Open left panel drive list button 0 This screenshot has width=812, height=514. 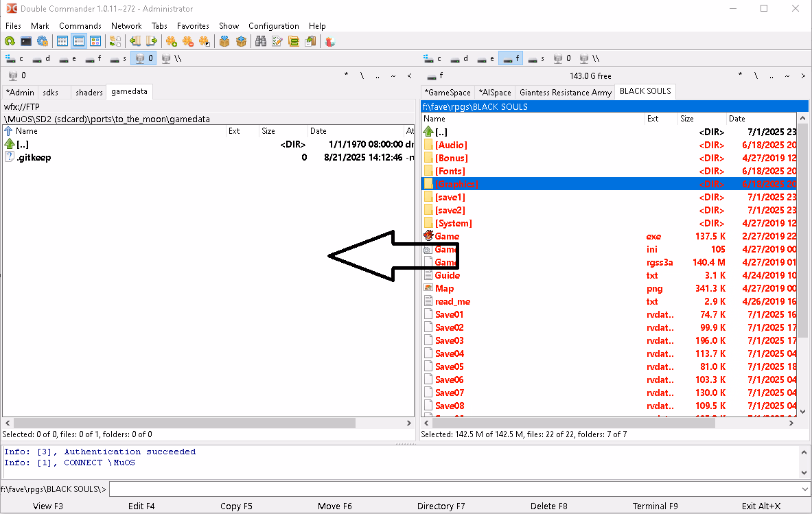[16, 75]
